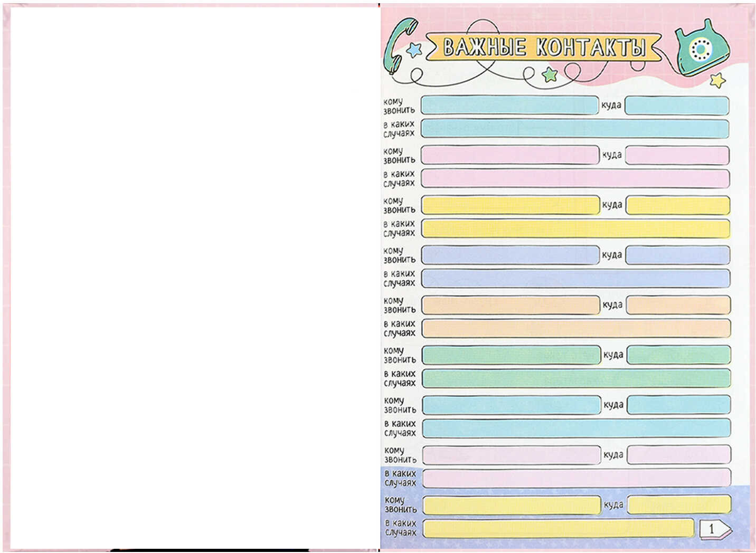756x553 pixels.
Task: Click the page number 1 arrow tag
Action: tap(714, 529)
